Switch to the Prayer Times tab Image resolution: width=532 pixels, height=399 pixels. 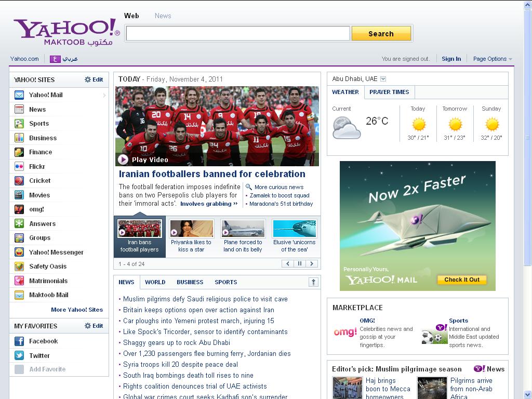pyautogui.click(x=389, y=92)
